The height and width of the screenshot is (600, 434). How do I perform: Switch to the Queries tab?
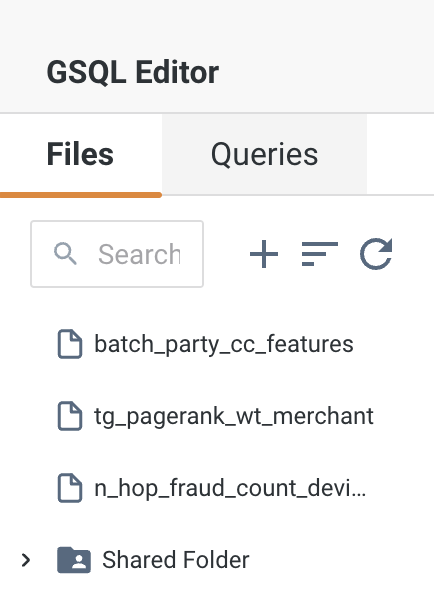coord(264,154)
